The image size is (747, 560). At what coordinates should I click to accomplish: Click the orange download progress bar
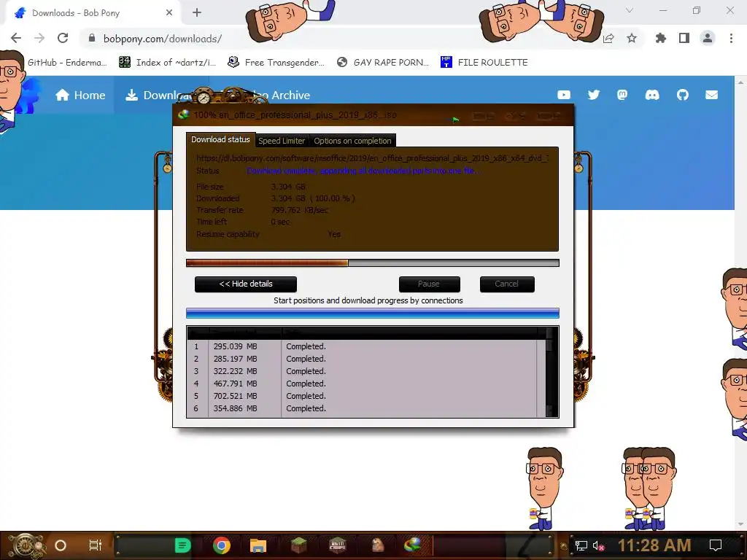tap(373, 262)
